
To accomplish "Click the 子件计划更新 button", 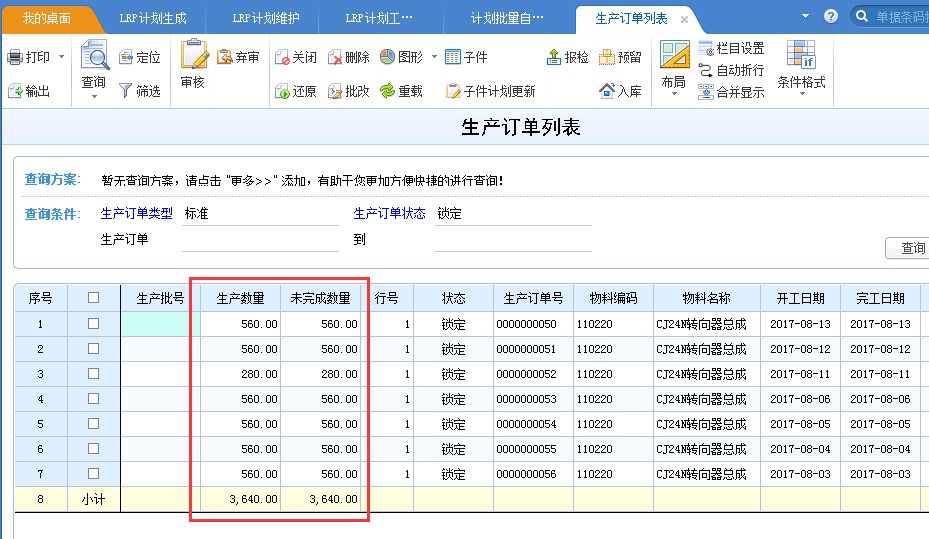I will [x=490, y=91].
